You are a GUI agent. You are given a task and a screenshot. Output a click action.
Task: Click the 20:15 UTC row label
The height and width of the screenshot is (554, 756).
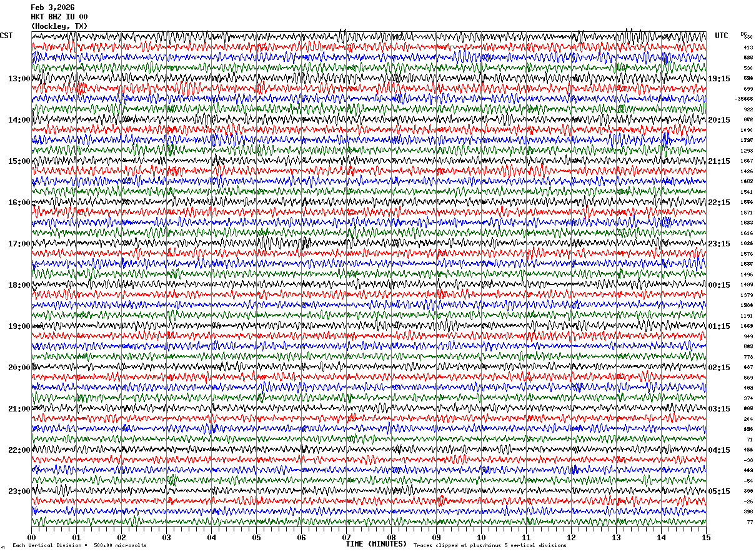click(719, 120)
